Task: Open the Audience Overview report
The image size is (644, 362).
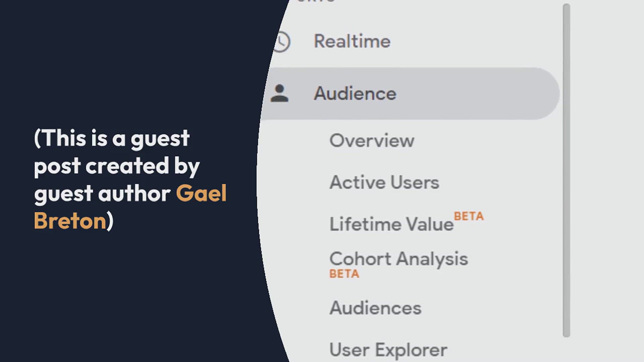Action: tap(372, 140)
